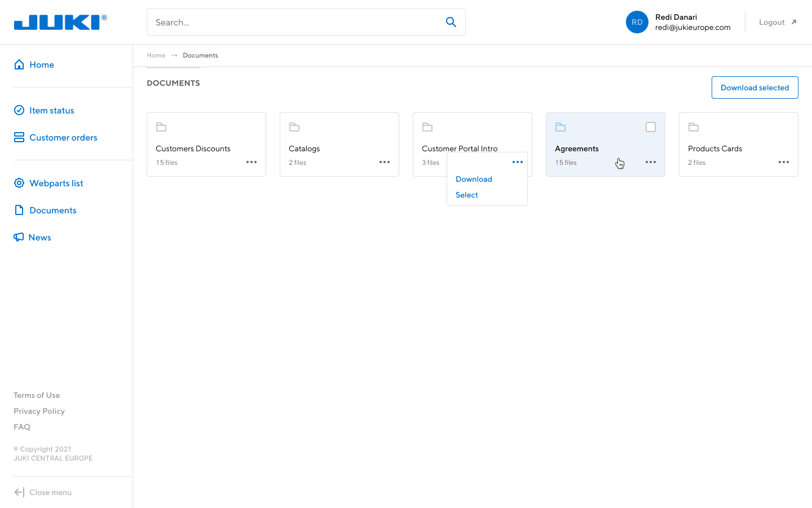Viewport: 812px width, 508px height.
Task: Click into the Search input field
Action: (293, 22)
